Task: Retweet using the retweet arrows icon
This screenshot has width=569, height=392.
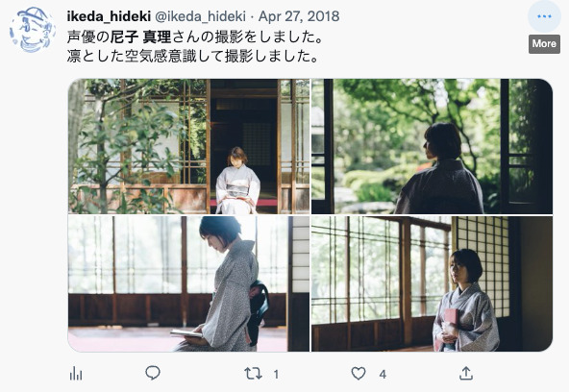Action: click(x=253, y=373)
